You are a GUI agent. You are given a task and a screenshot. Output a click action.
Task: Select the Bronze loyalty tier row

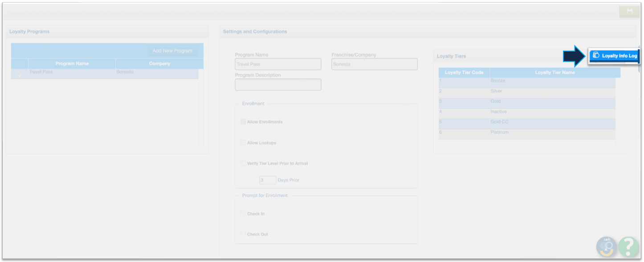coord(527,81)
